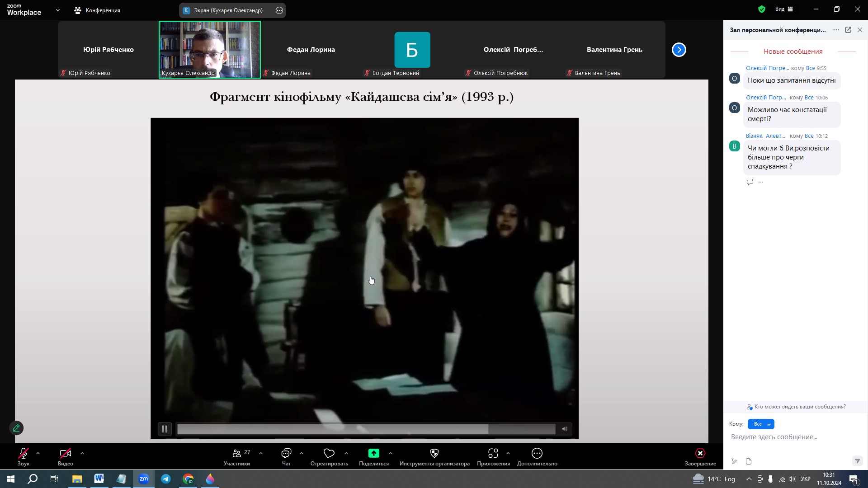Open Zoom Workplace dropdown chevron

(x=58, y=10)
